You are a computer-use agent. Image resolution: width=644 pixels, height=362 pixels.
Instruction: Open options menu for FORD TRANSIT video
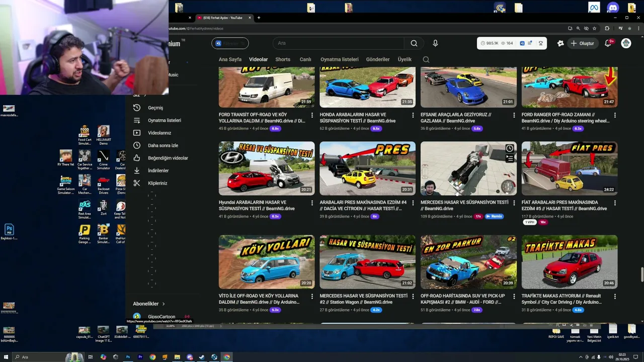312,115
